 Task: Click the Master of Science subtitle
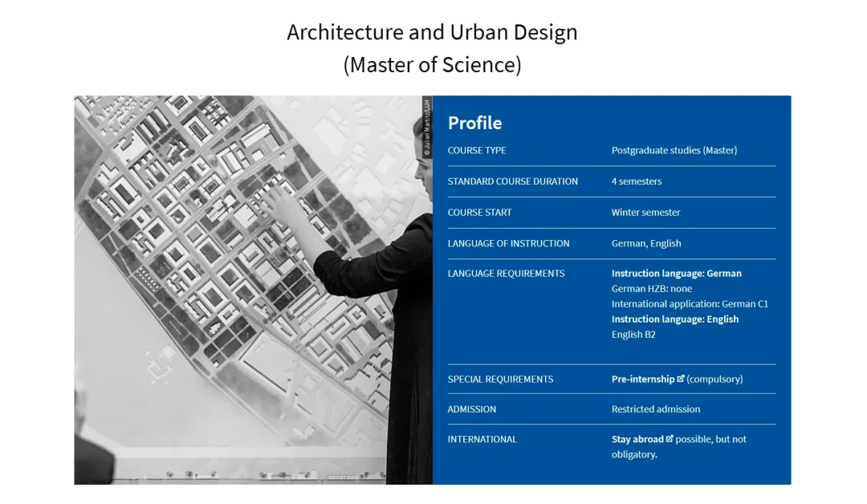(x=432, y=64)
